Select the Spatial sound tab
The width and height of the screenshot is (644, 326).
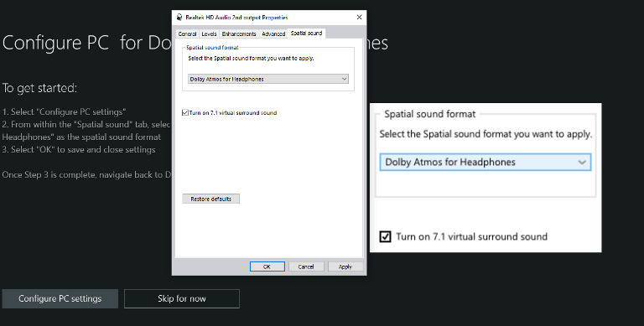(x=306, y=33)
